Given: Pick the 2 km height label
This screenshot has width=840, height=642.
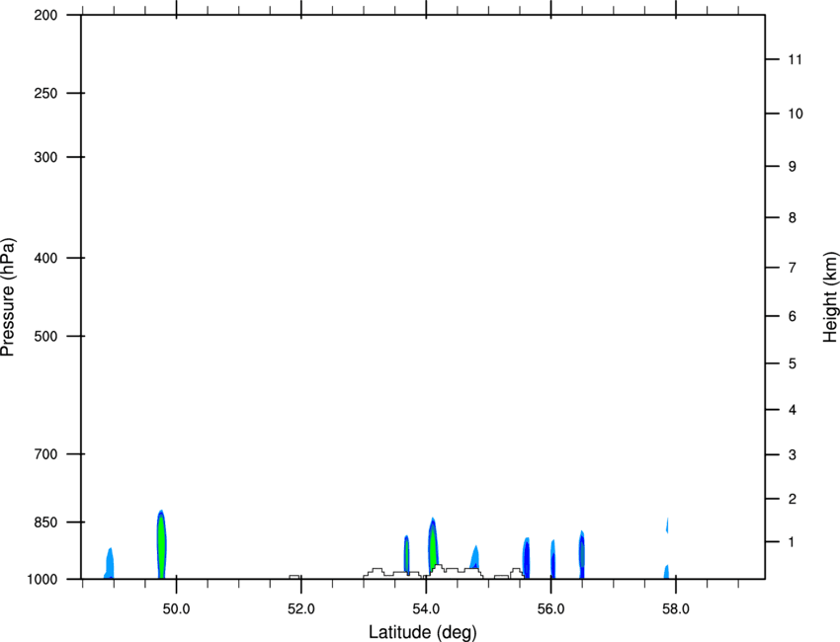Looking at the screenshot, I should [793, 499].
